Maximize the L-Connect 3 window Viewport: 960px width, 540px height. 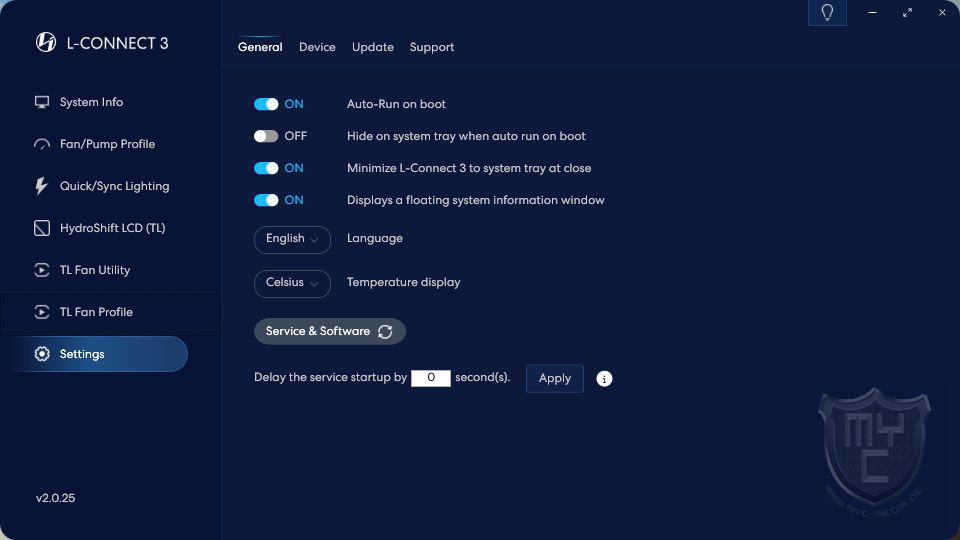[x=907, y=12]
